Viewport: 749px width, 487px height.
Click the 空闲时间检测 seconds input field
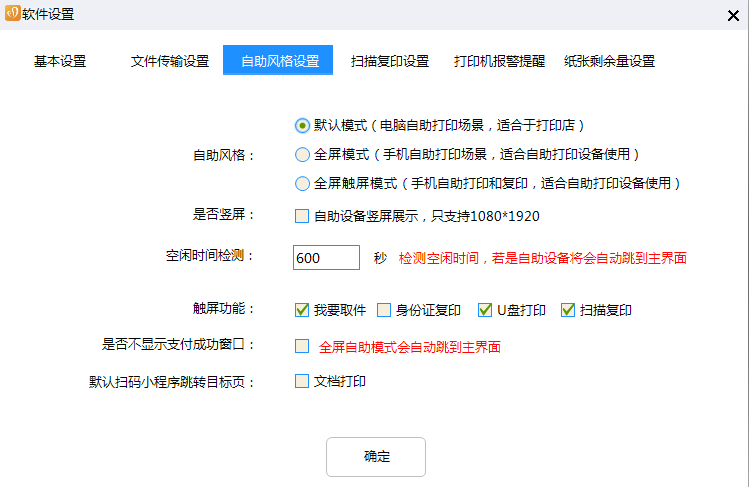[326, 257]
